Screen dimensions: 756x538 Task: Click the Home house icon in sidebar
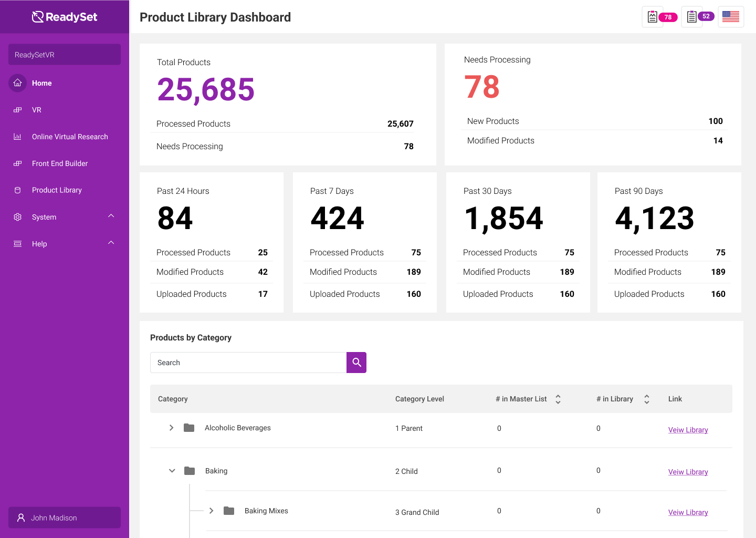17,83
